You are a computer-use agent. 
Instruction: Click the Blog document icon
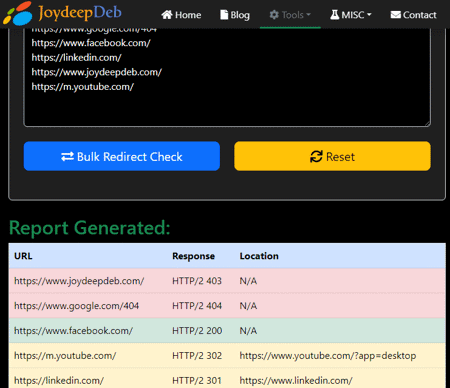coord(224,15)
